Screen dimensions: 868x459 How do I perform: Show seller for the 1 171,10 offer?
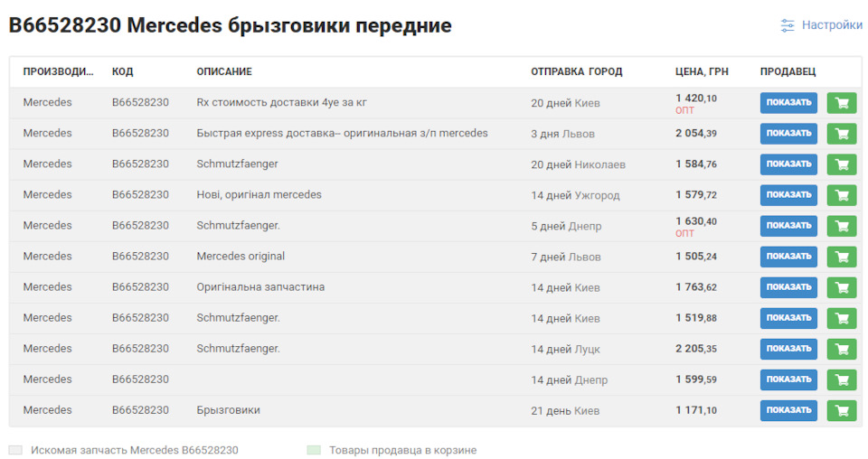(788, 410)
